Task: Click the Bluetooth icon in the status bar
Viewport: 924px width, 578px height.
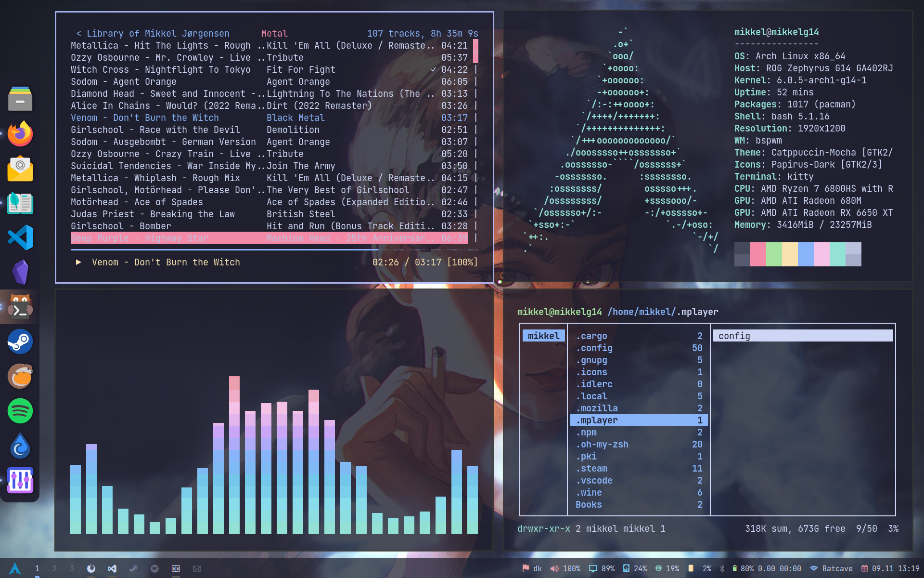Action: 721,568
